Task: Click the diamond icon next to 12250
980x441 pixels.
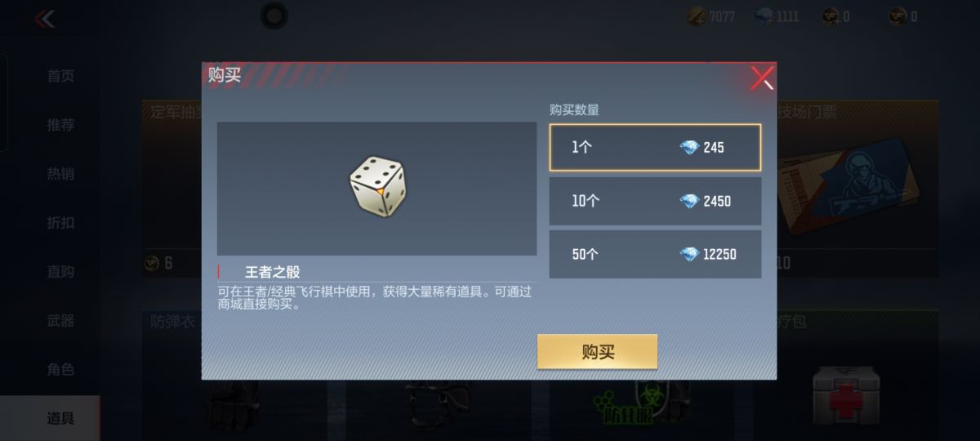Action: click(x=690, y=254)
